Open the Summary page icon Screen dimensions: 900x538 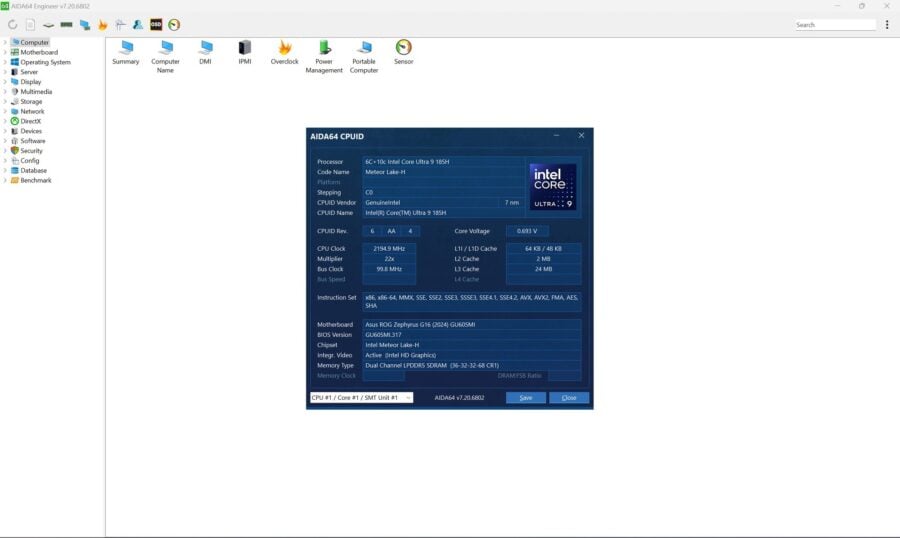point(126,52)
